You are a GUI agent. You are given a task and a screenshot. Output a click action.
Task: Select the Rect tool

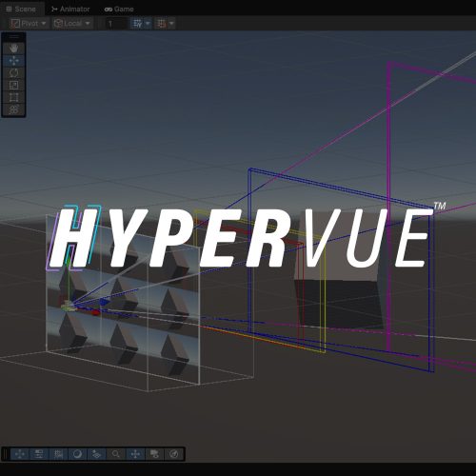coord(13,98)
